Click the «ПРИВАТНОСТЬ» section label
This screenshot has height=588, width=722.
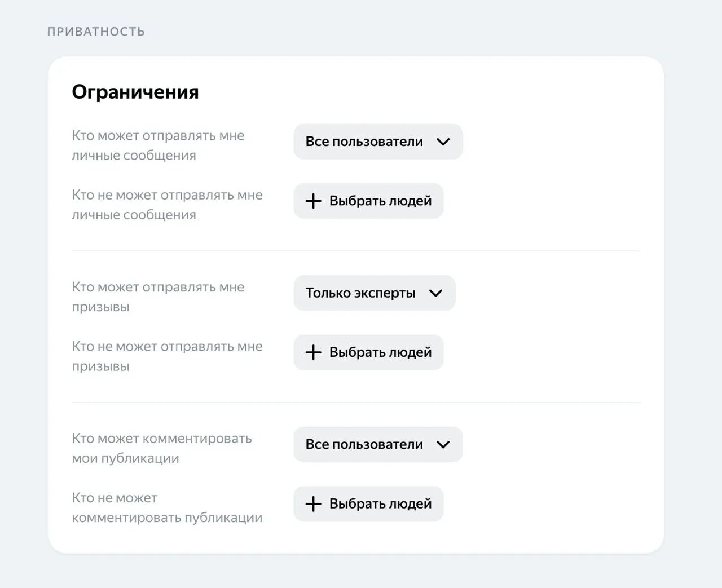(x=96, y=32)
